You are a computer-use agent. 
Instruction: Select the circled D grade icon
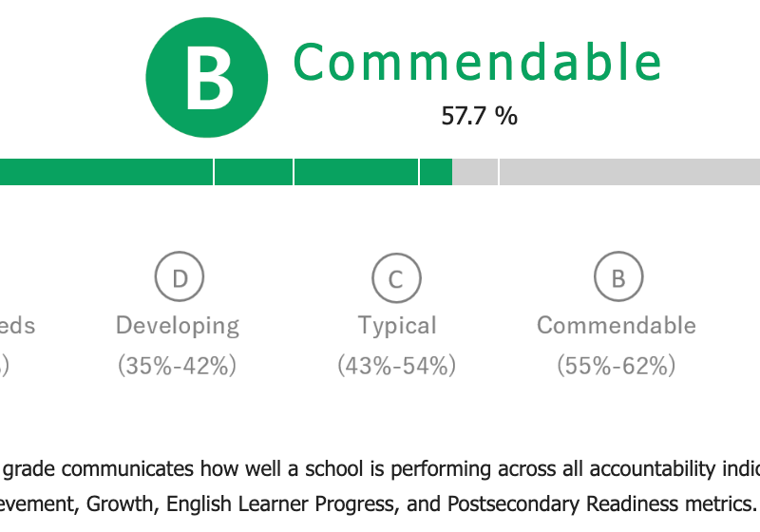click(x=180, y=276)
